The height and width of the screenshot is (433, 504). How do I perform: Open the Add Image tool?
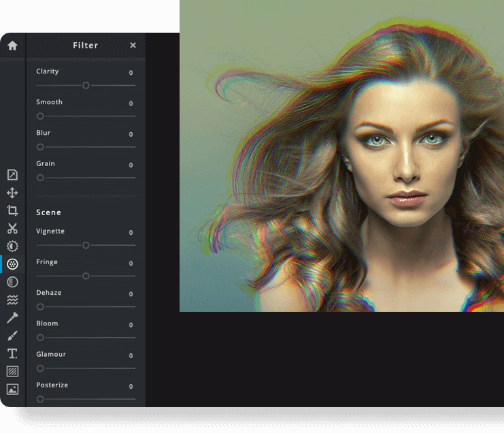click(x=12, y=389)
